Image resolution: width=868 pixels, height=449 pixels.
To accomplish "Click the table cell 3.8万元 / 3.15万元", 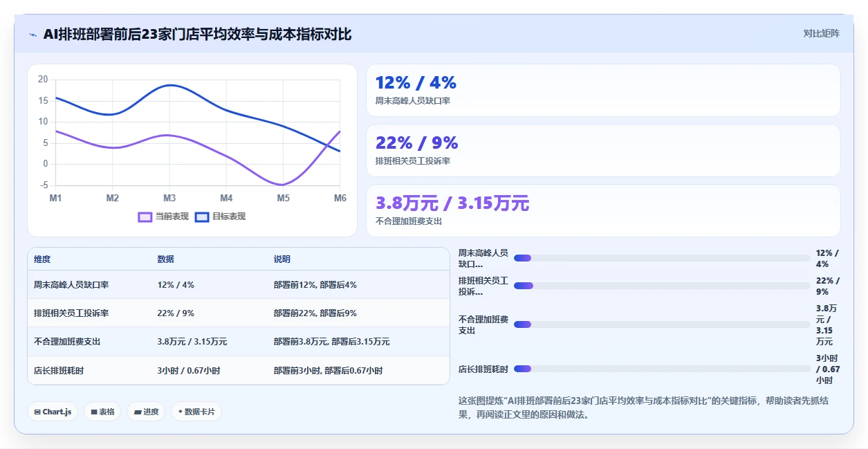I will [192, 342].
